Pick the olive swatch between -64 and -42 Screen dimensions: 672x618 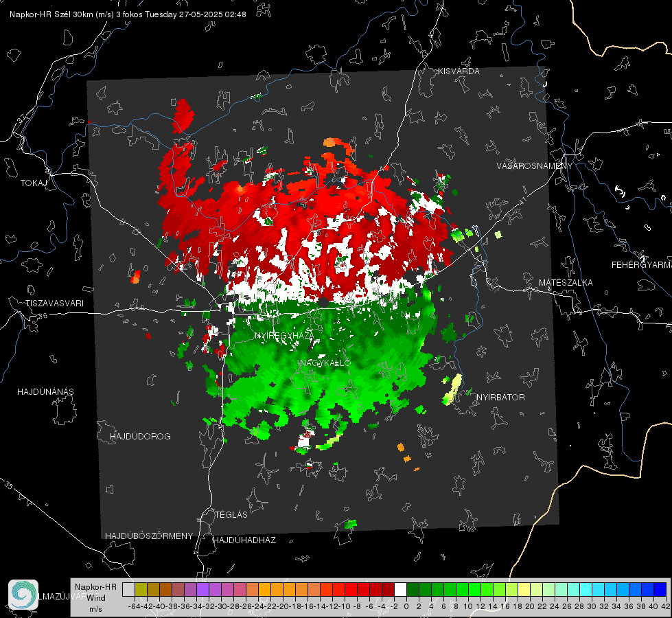point(141,589)
